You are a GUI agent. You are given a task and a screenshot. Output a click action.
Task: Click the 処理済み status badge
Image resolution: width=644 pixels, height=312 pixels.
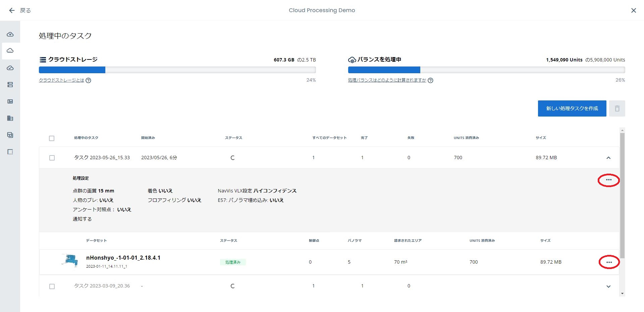tap(233, 262)
